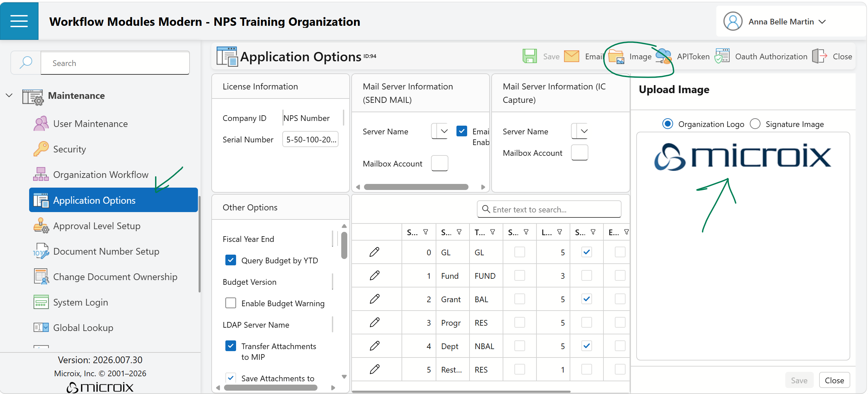Viewport: 868px width, 394px height.
Task: Edit the Progr segment row pencil
Action: [x=374, y=322]
